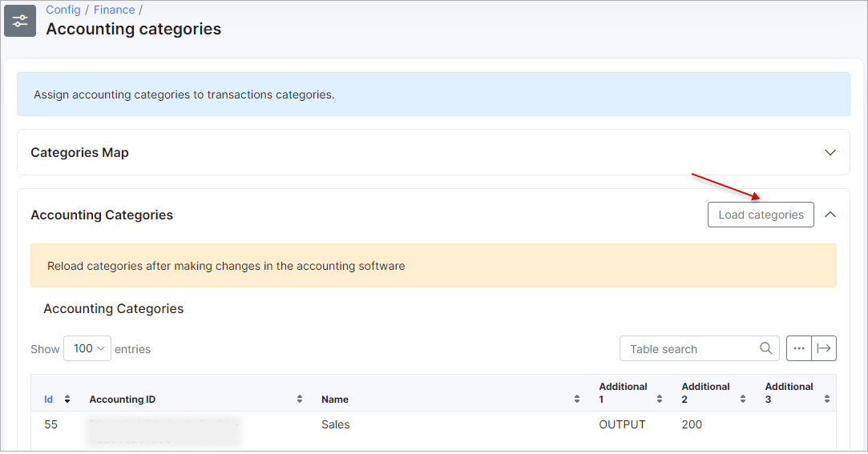
Task: Select the Sales name cell
Action: tap(336, 424)
